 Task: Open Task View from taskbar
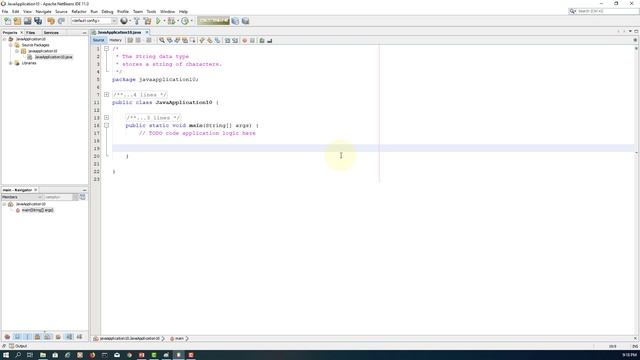tap(30, 355)
